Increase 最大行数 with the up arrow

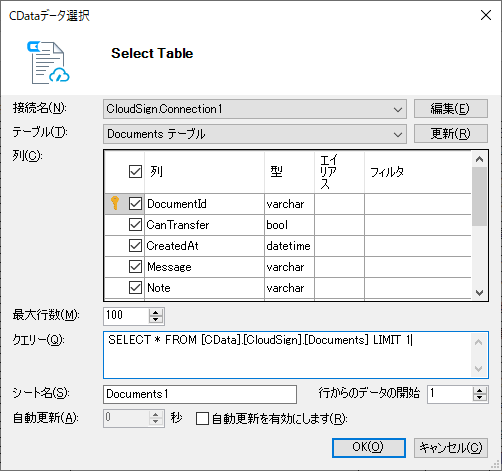pos(156,312)
